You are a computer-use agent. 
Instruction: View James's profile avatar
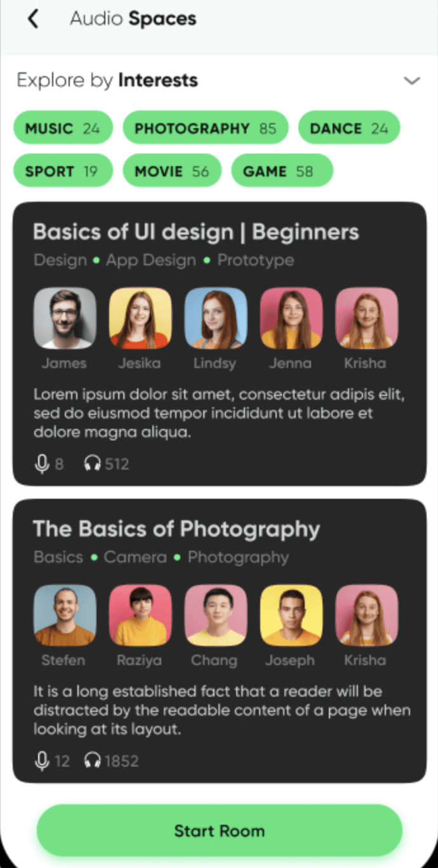click(x=65, y=319)
